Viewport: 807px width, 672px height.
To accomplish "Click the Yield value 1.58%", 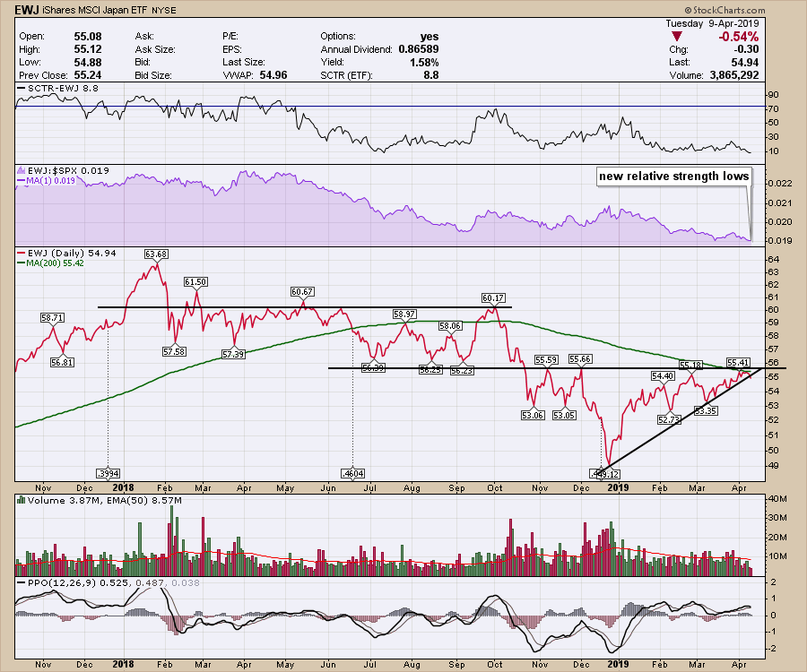I will (425, 62).
